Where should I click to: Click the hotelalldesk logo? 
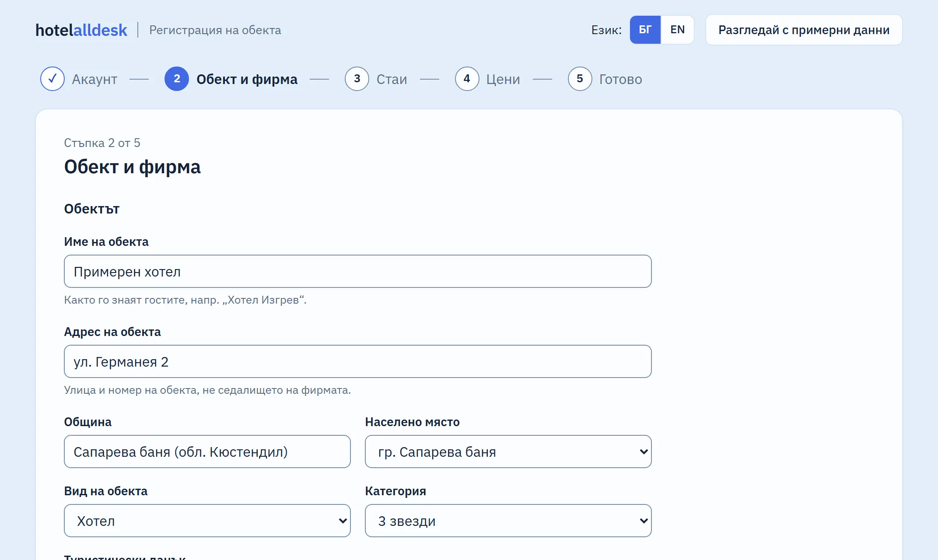point(81,30)
